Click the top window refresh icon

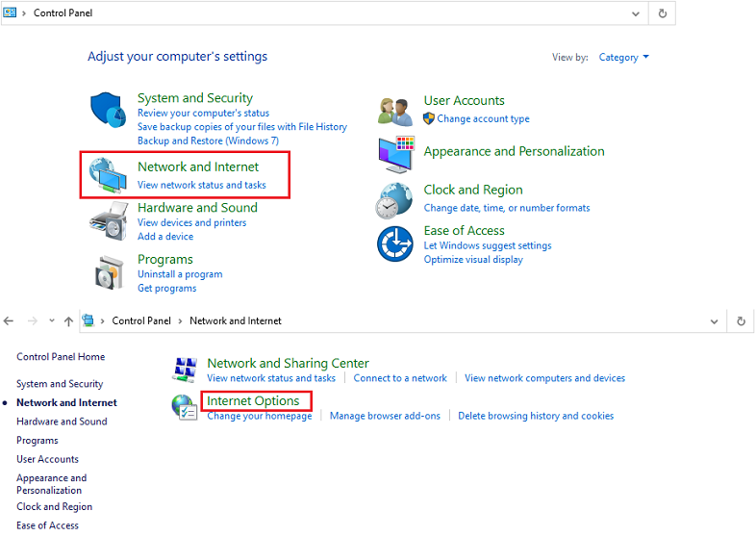(x=663, y=13)
